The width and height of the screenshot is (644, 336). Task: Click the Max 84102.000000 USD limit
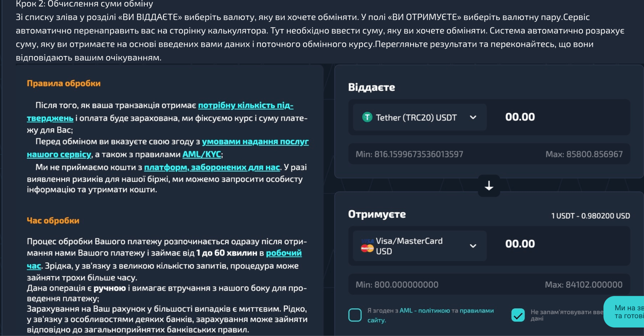583,285
